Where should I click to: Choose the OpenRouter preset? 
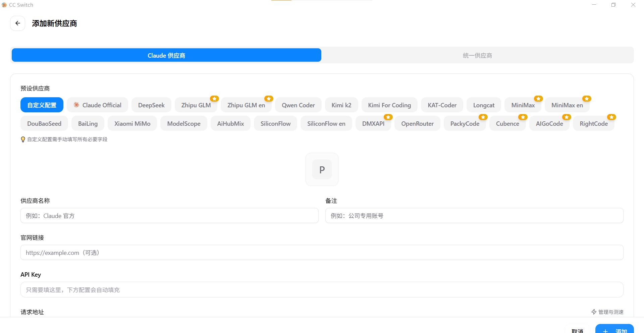(417, 123)
